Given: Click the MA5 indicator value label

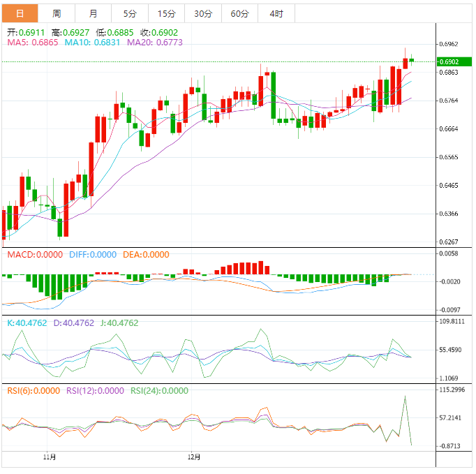Looking at the screenshot, I should 32,43.
